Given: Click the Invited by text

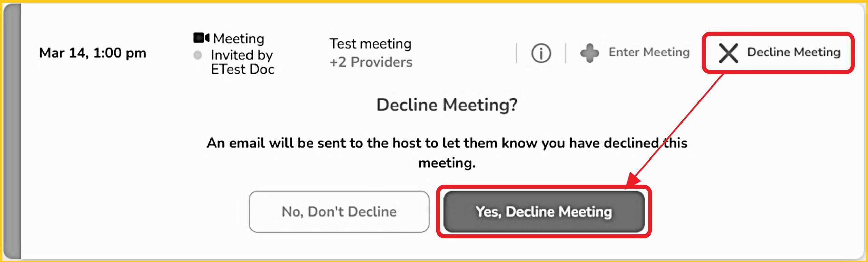Looking at the screenshot, I should tap(241, 55).
